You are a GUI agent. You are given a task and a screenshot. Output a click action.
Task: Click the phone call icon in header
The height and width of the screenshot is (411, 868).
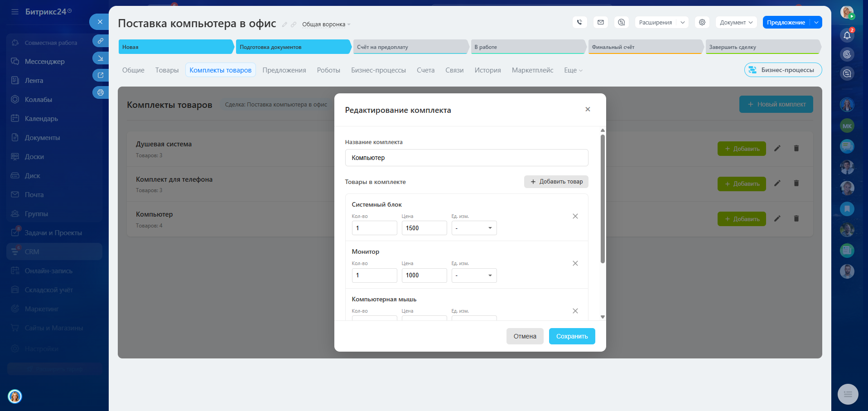tap(579, 22)
